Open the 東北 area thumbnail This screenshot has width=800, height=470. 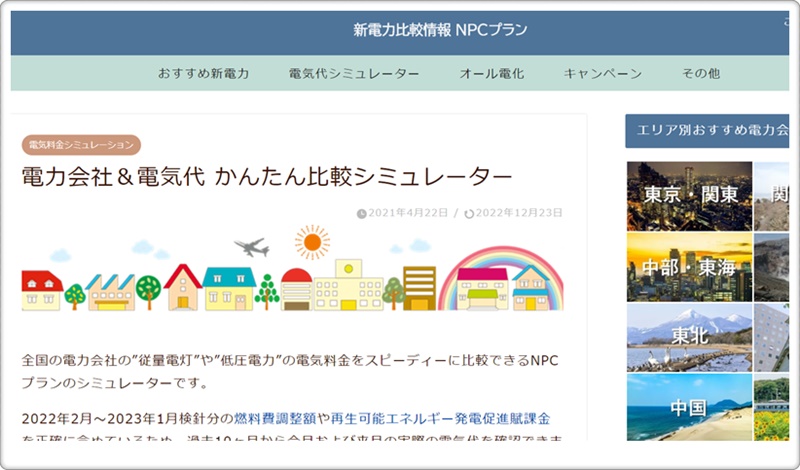(689, 337)
